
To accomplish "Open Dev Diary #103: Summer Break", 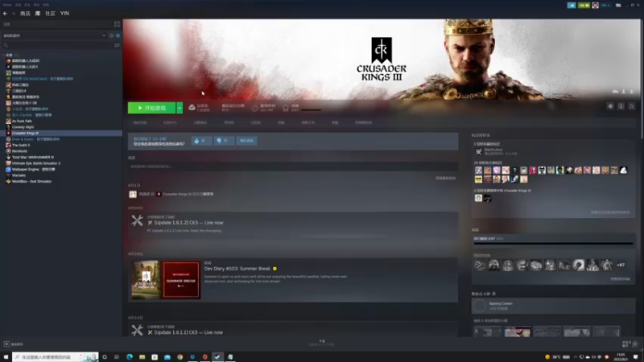I will pos(237,269).
